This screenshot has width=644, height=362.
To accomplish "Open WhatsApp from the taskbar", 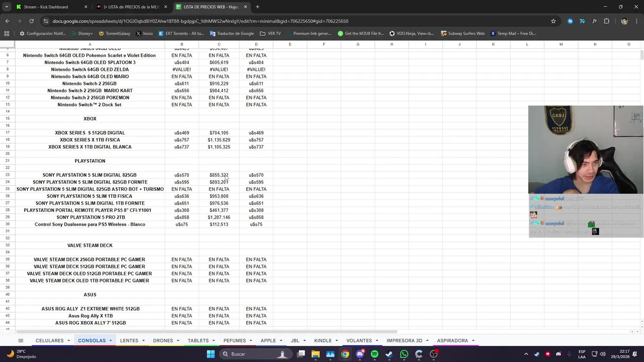I will (x=404, y=354).
